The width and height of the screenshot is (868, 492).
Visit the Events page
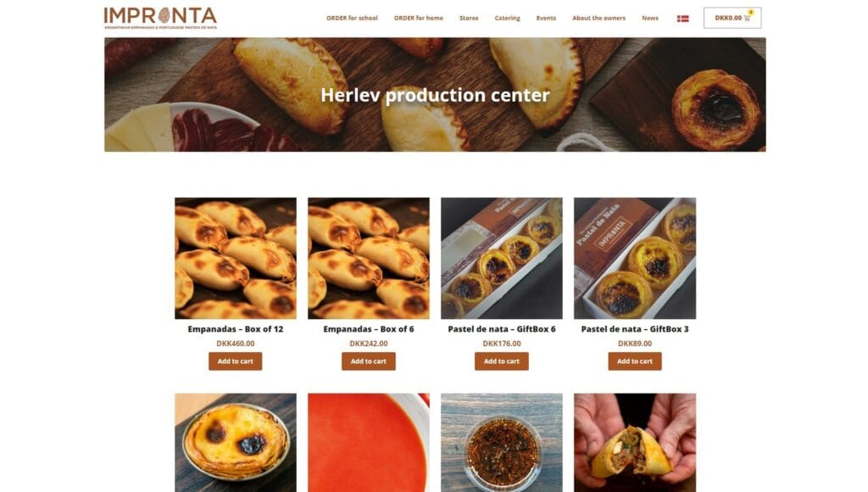coord(546,19)
